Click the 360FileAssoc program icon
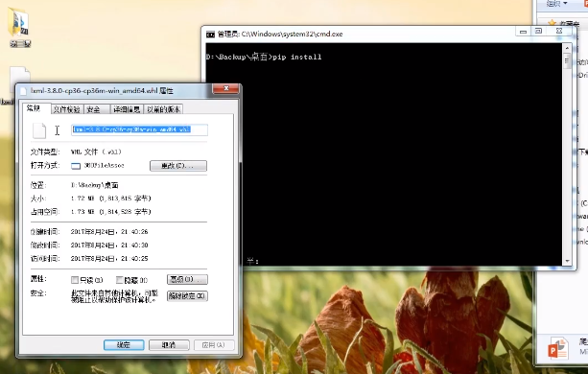The image size is (588, 374). (x=76, y=166)
